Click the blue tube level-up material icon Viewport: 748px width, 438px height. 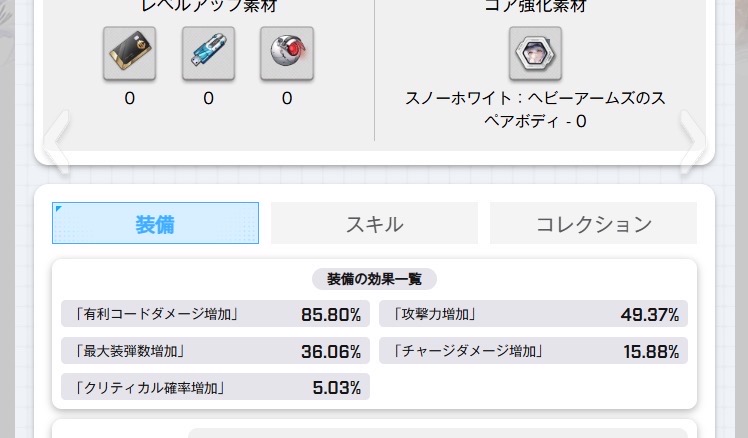point(208,54)
